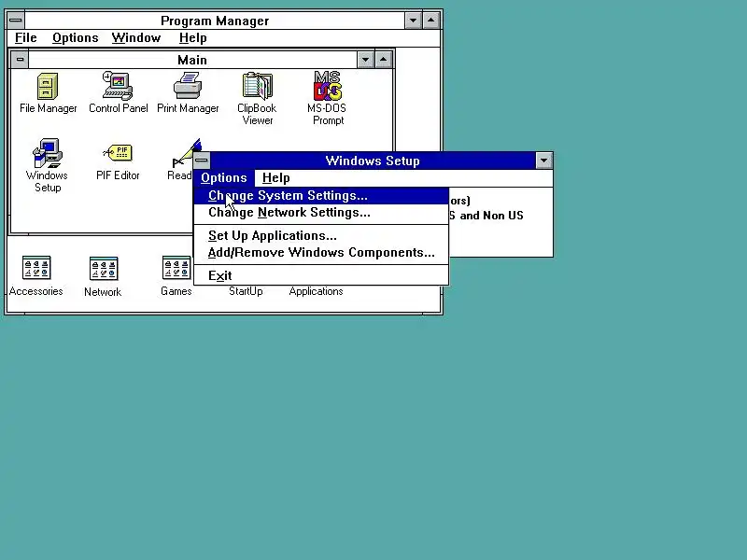Choose Exit from the Options menu
The image size is (747, 560).
321,275
